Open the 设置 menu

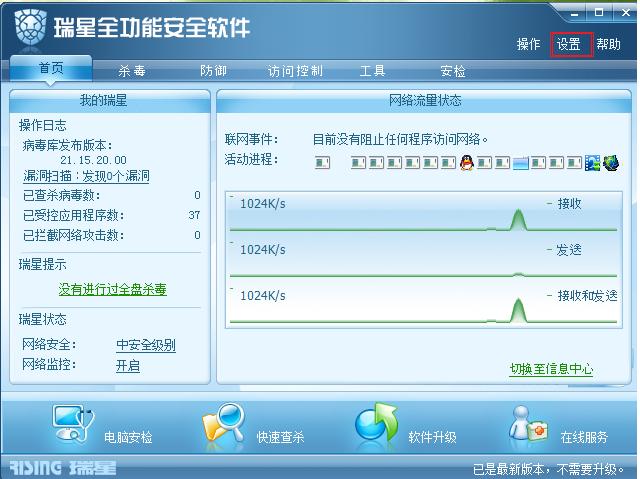coord(569,44)
